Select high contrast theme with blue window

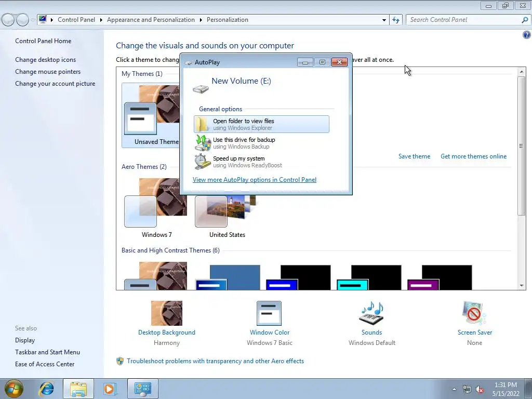click(x=298, y=277)
